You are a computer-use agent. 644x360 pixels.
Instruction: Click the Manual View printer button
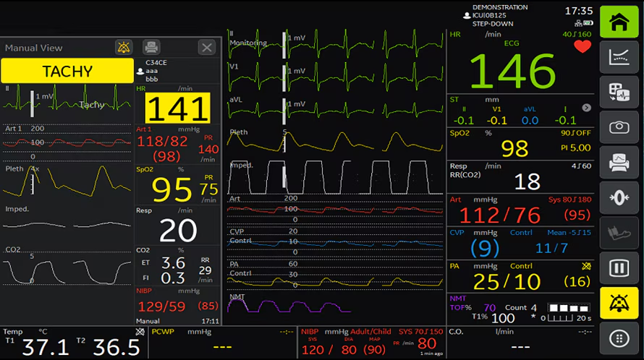[x=151, y=48]
